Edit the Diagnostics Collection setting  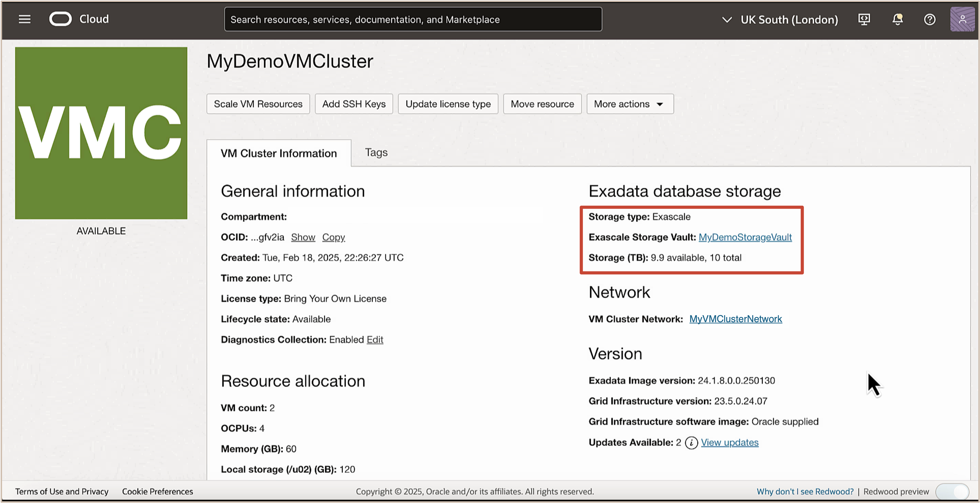(x=375, y=339)
